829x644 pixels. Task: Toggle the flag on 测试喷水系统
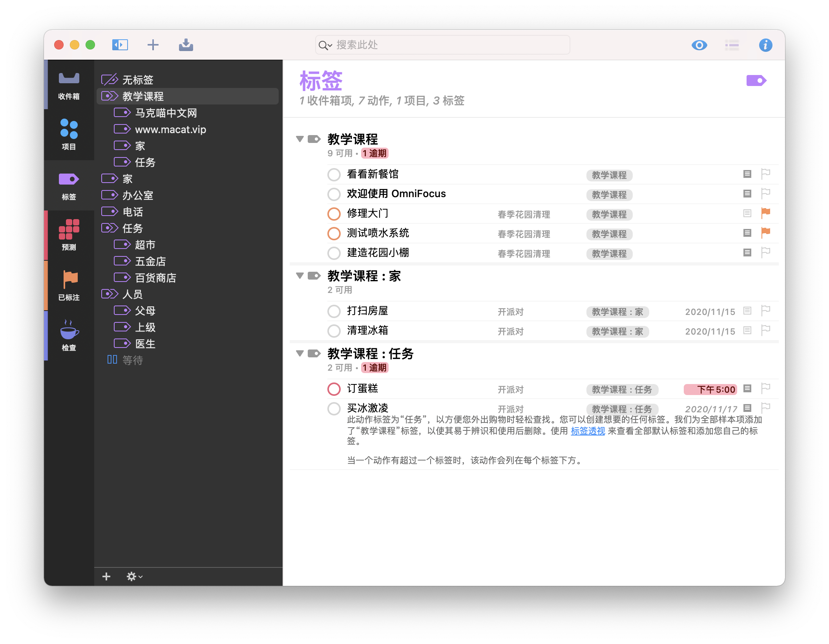pos(765,233)
